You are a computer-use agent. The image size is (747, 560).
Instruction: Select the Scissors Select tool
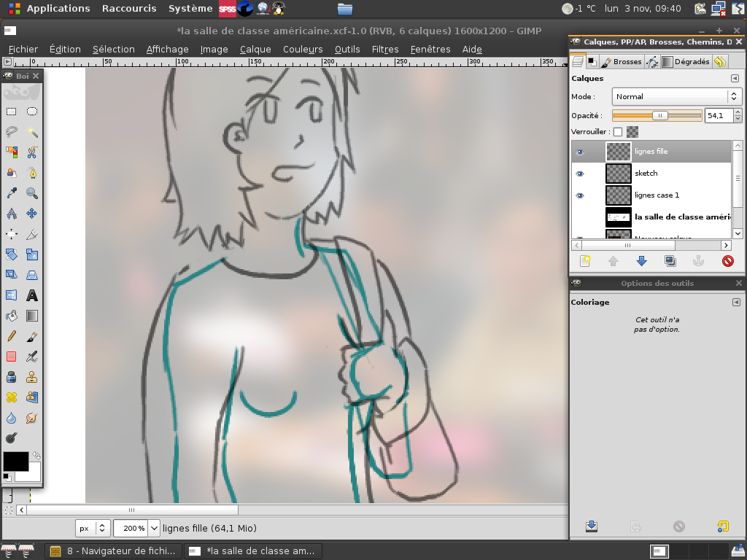[x=32, y=152]
